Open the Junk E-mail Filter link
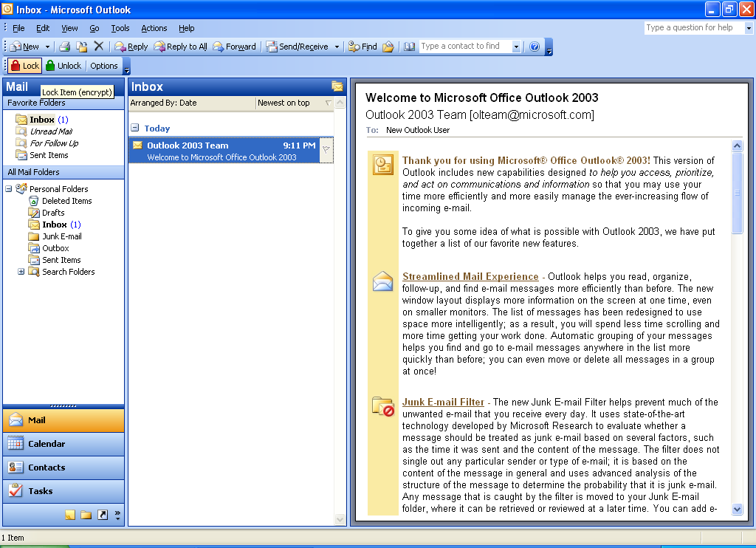Viewport: 756px width, 548px height. [443, 402]
